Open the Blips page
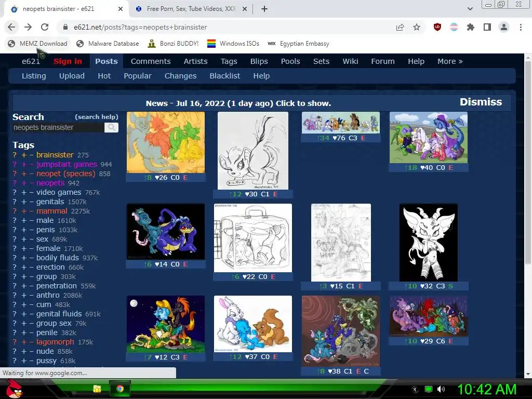The image size is (532, 399). 259,61
